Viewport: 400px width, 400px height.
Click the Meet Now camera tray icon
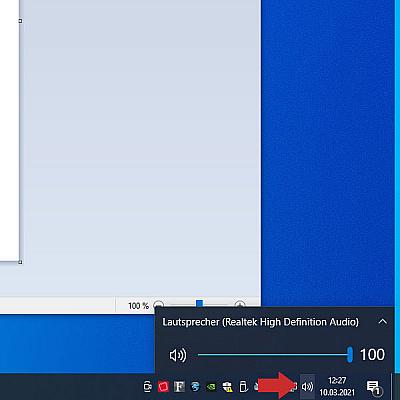pos(147,387)
